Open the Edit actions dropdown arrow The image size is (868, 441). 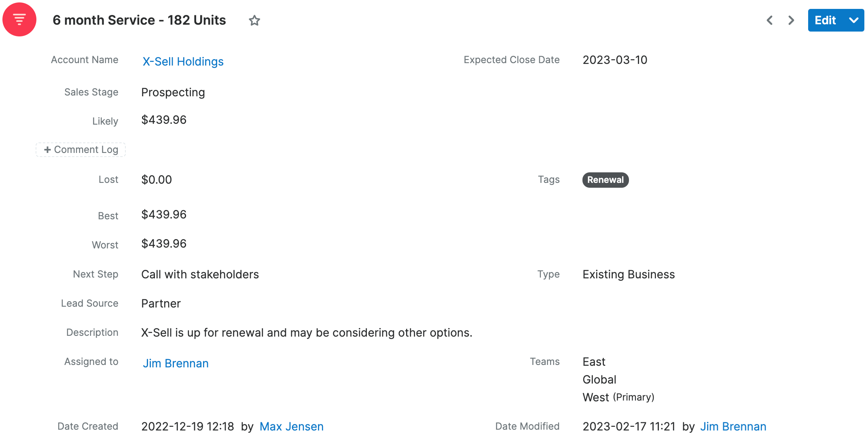point(854,20)
